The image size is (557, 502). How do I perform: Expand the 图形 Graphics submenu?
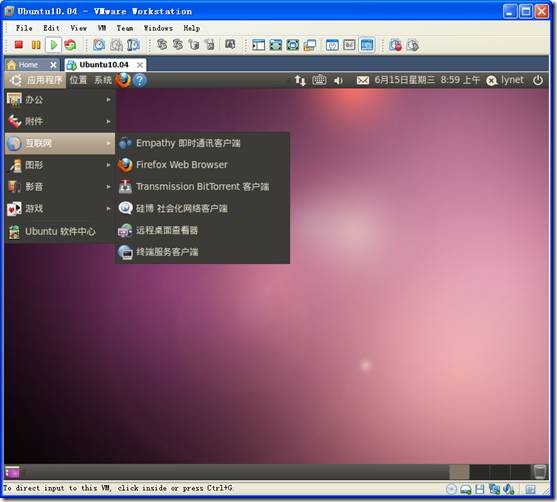tap(60, 165)
